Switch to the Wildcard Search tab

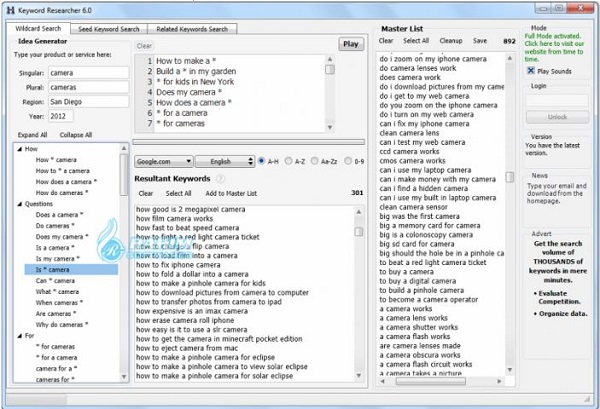click(x=38, y=28)
